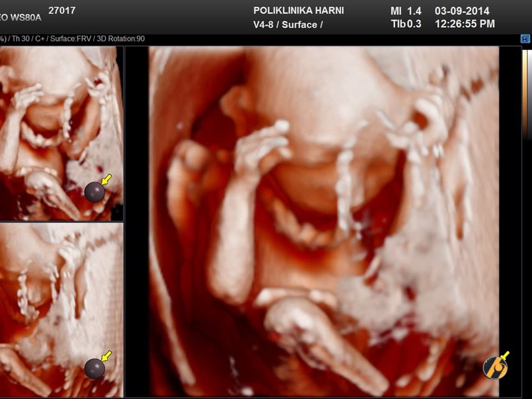Click the main 3D surface rendering view
Image resolution: width=532 pixels, height=399 pixels.
(324, 222)
